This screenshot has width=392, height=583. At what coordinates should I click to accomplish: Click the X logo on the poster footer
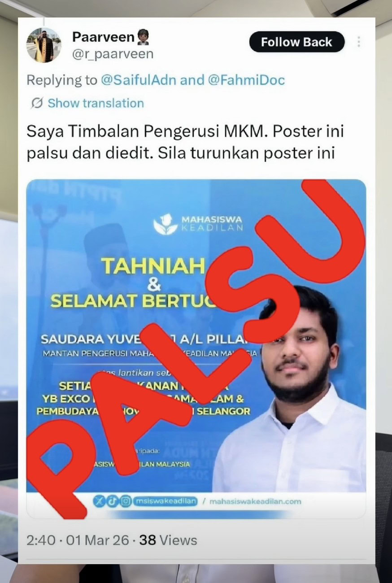tap(100, 501)
